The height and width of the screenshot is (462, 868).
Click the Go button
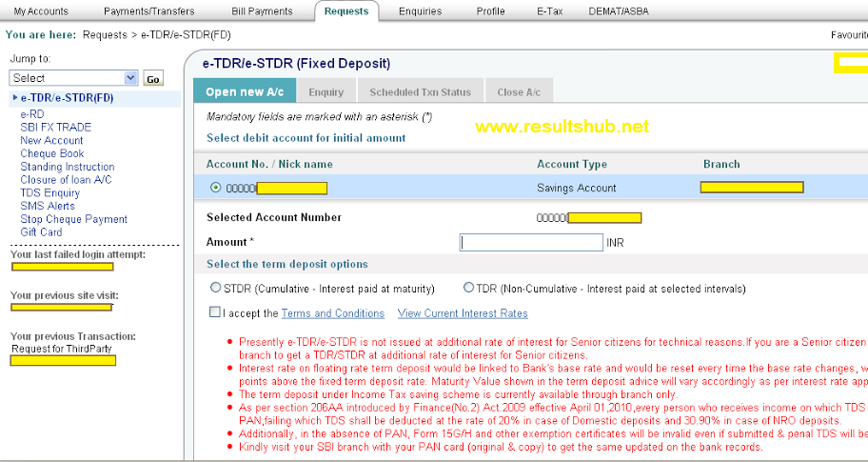pos(153,79)
